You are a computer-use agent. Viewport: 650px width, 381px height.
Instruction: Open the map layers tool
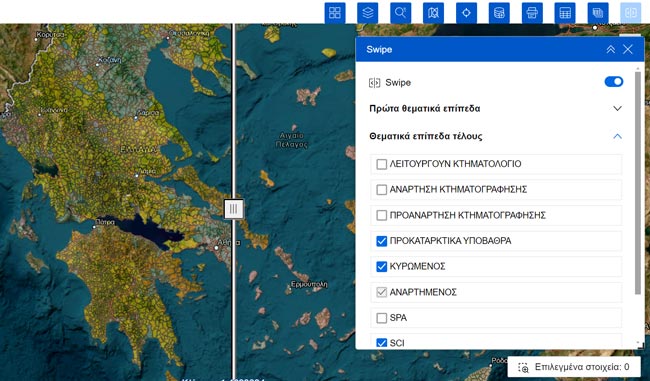pos(367,12)
